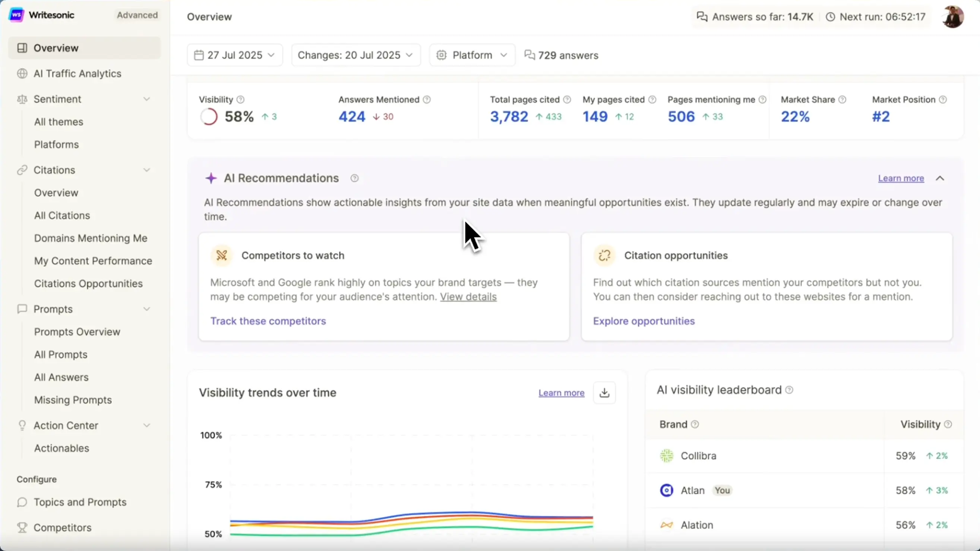980x551 pixels.
Task: Click Track these competitors
Action: pos(268,321)
